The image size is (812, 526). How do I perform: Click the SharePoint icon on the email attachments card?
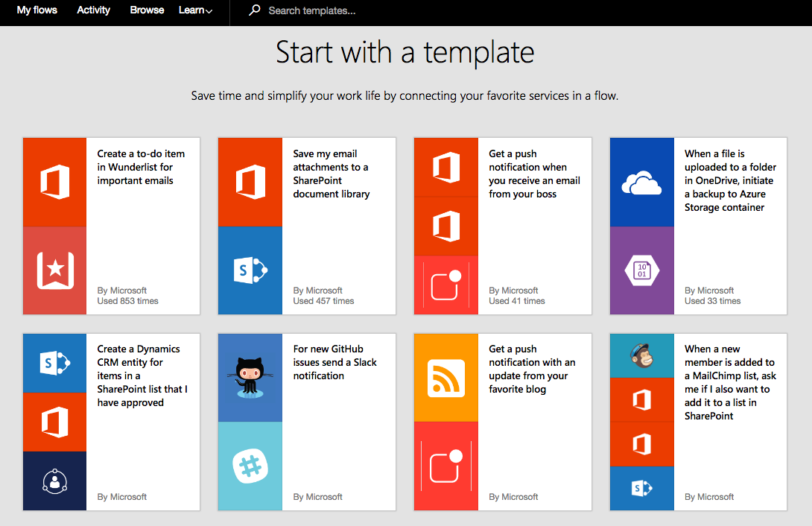tap(250, 270)
